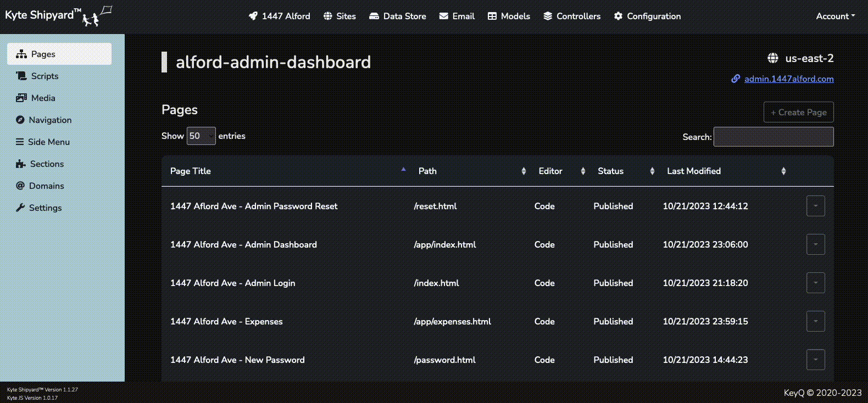Image resolution: width=868 pixels, height=403 pixels.
Task: Expand the Account menu
Action: pyautogui.click(x=835, y=16)
